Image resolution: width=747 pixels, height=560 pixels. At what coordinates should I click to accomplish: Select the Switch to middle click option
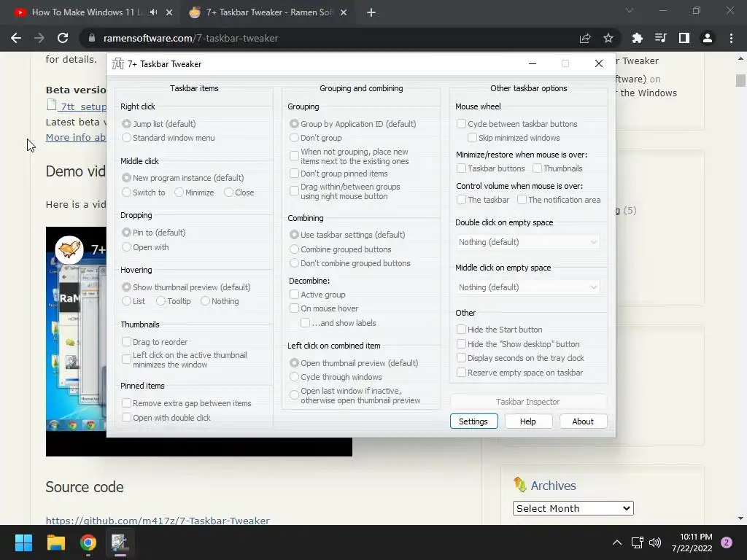tap(144, 192)
